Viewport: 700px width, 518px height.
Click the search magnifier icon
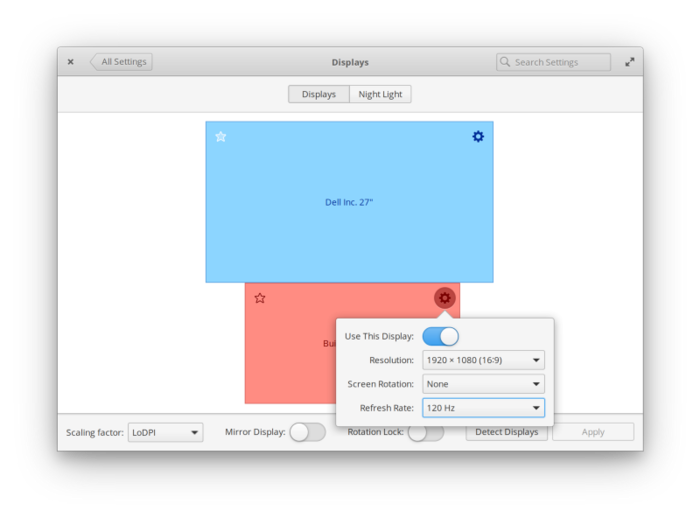[x=505, y=62]
